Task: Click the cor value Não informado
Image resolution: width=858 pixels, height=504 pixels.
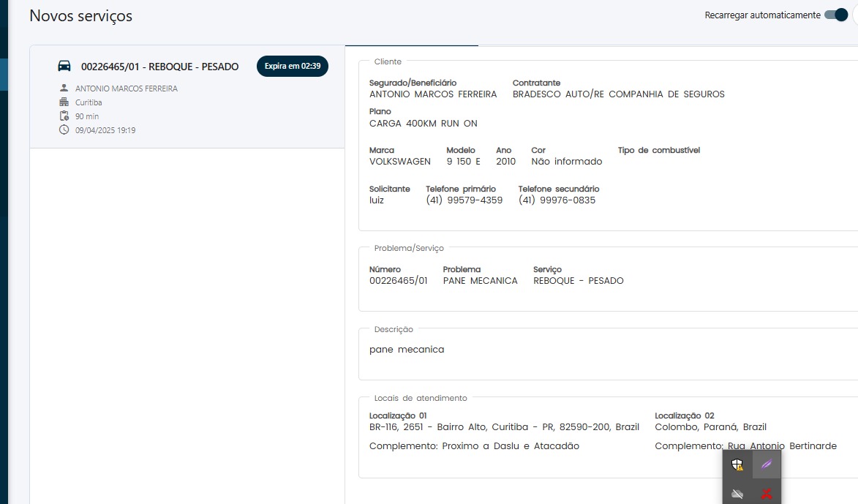Action: (x=566, y=162)
